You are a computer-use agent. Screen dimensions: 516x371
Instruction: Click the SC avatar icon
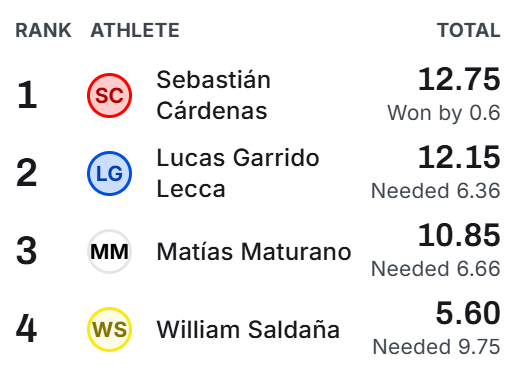109,95
